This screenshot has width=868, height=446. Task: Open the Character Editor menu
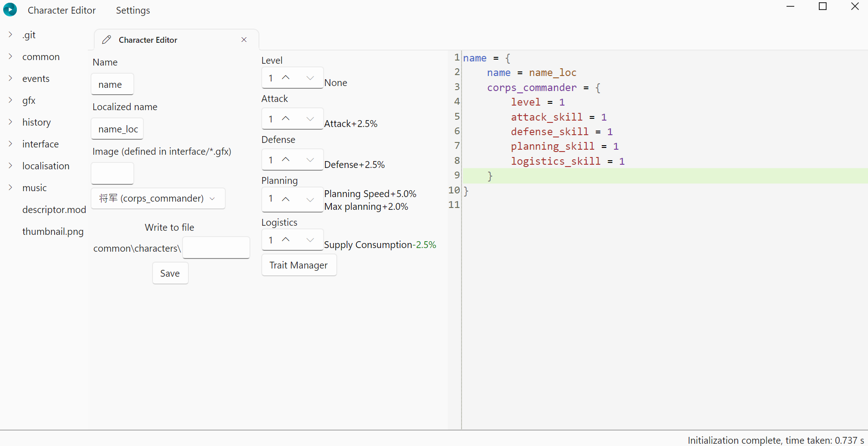click(61, 10)
